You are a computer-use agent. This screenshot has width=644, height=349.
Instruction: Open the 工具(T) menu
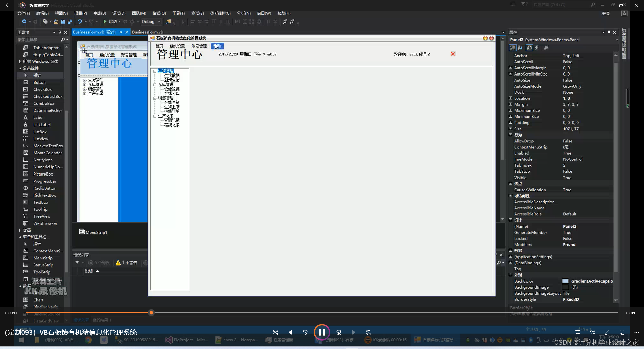[x=178, y=13]
